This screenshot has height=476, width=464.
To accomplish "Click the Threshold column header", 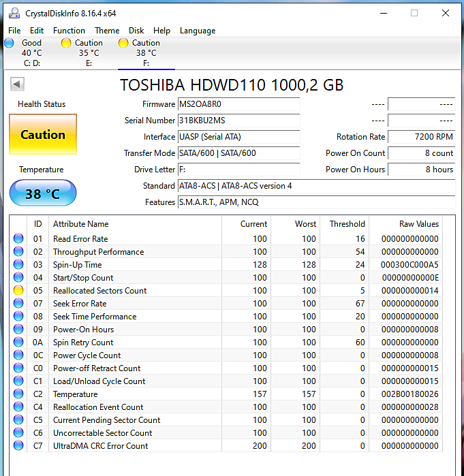I will 344,224.
